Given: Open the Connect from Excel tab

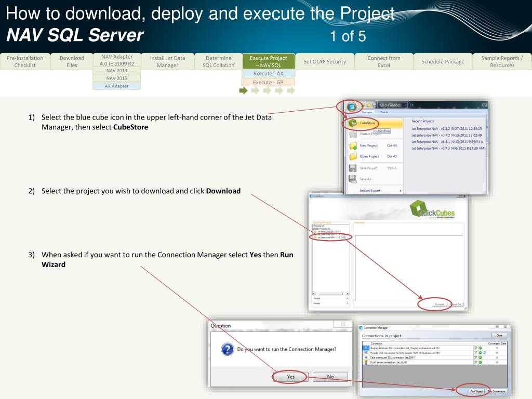Looking at the screenshot, I should pyautogui.click(x=384, y=61).
